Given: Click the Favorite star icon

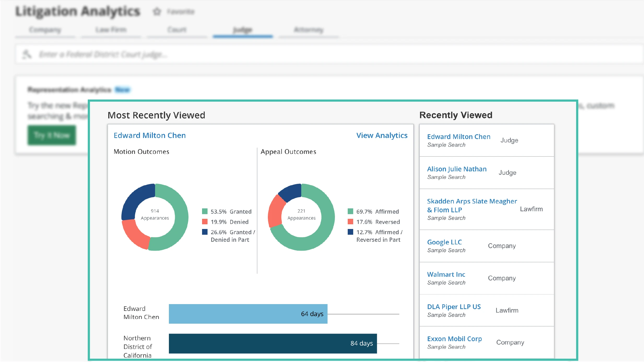Looking at the screenshot, I should point(157,11).
